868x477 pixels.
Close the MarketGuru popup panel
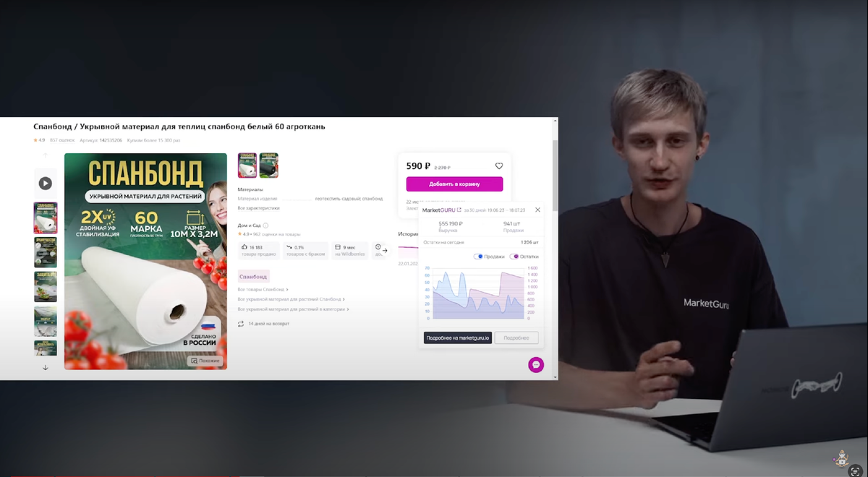click(537, 210)
